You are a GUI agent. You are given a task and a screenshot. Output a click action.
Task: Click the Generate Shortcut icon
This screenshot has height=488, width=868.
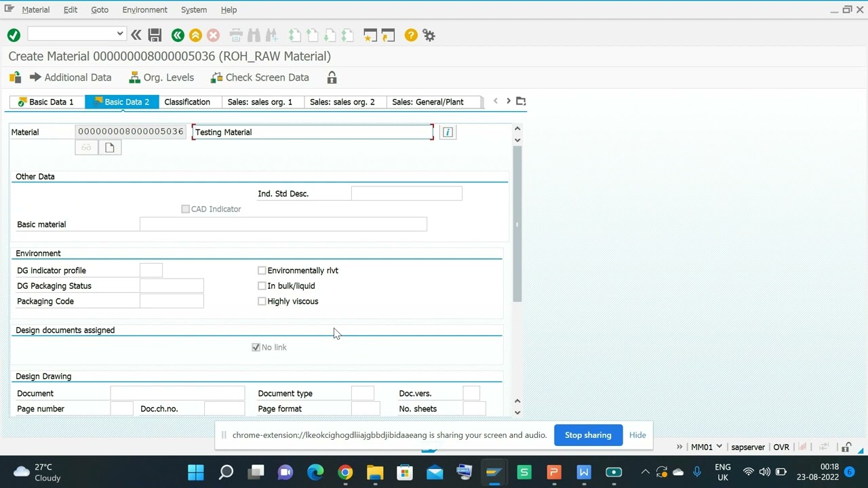[388, 35]
